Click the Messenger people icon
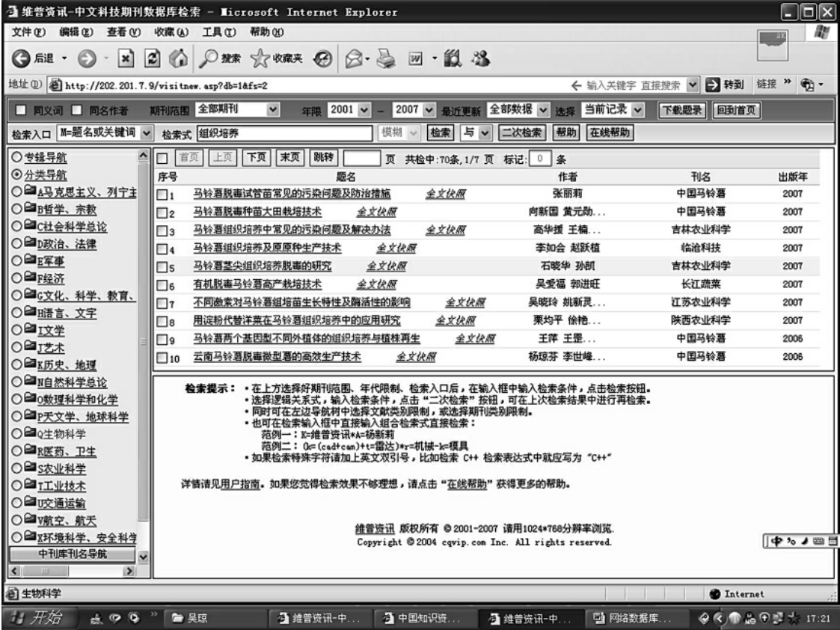This screenshot has height=630, width=840. (480, 58)
